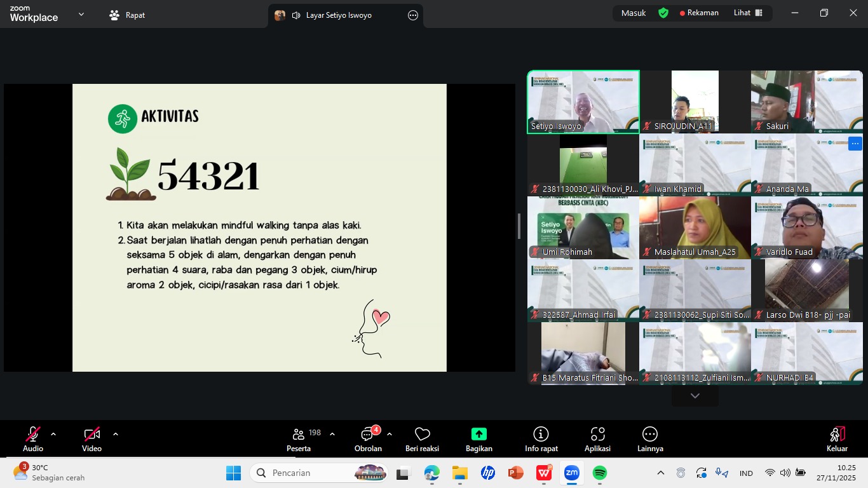Open options for Layar Setiyo Iswoyo share
The image size is (868, 488).
tap(413, 15)
